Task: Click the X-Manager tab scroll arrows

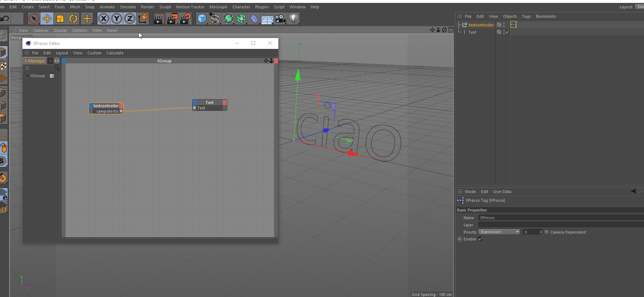Action: click(x=57, y=61)
